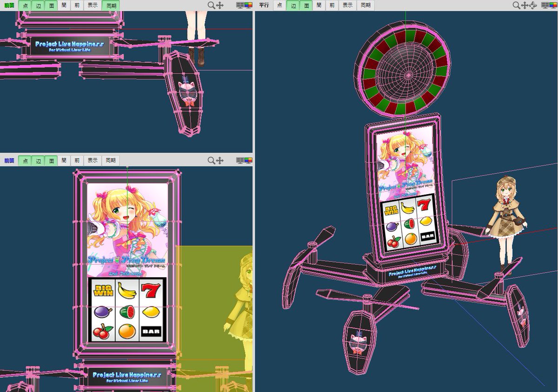The image size is (558, 392).
Task: Enable 同期 sync in bottom-left viewport
Action: click(111, 161)
